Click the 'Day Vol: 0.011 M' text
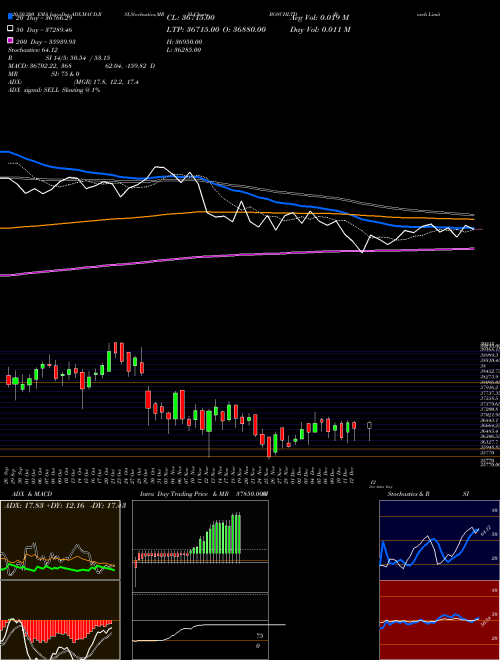Image resolution: width=500 pixels, height=660 pixels. [x=320, y=30]
